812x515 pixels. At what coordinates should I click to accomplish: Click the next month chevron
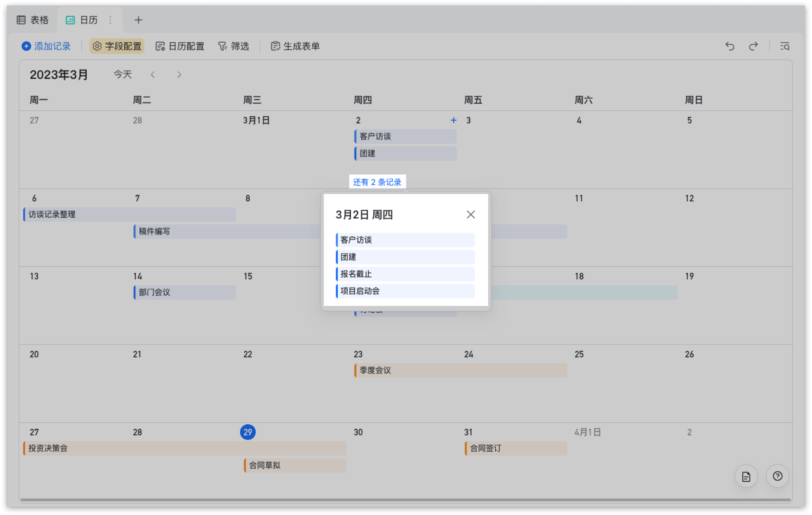[179, 74]
